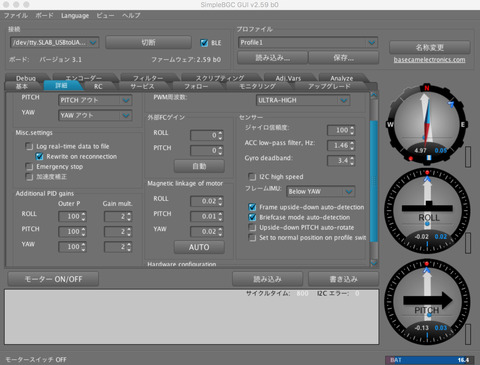This screenshot has height=365, width=480.
Task: Click the vertical bar beside ROLL gauge
Action: pyautogui.click(x=468, y=243)
